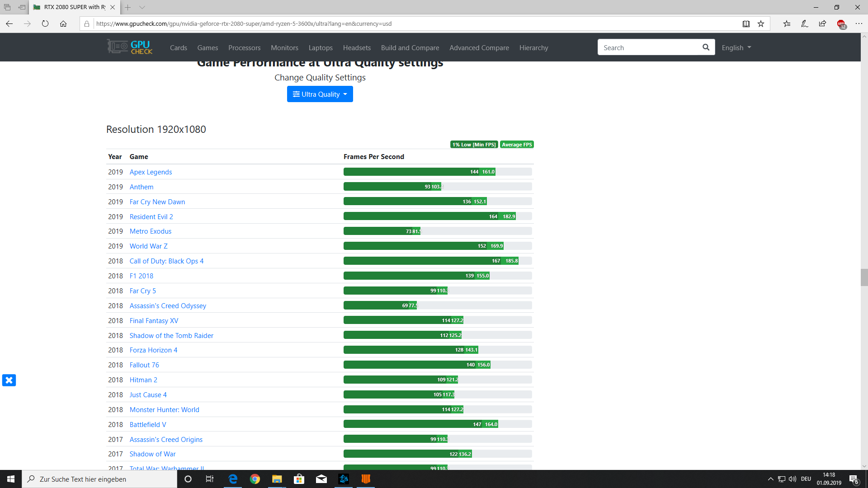Go back to previous page
868x488 pixels.
pos(9,24)
